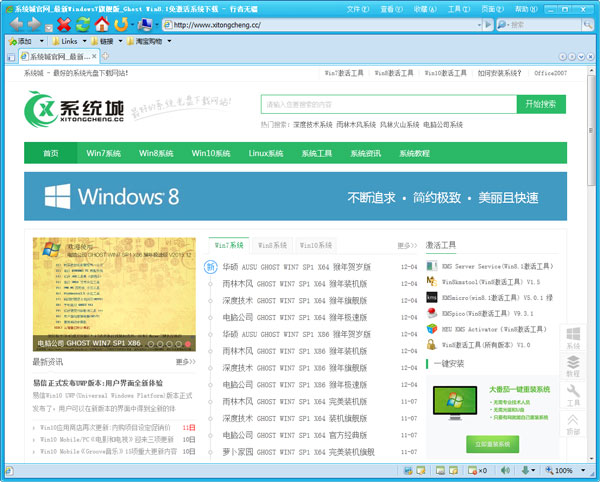Click the site search input field
The height and width of the screenshot is (482, 600).
[389, 104]
